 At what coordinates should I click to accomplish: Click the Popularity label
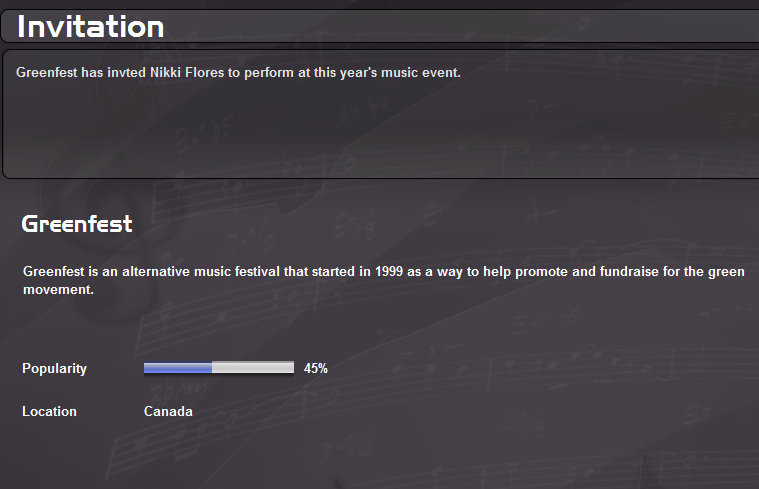click(54, 368)
